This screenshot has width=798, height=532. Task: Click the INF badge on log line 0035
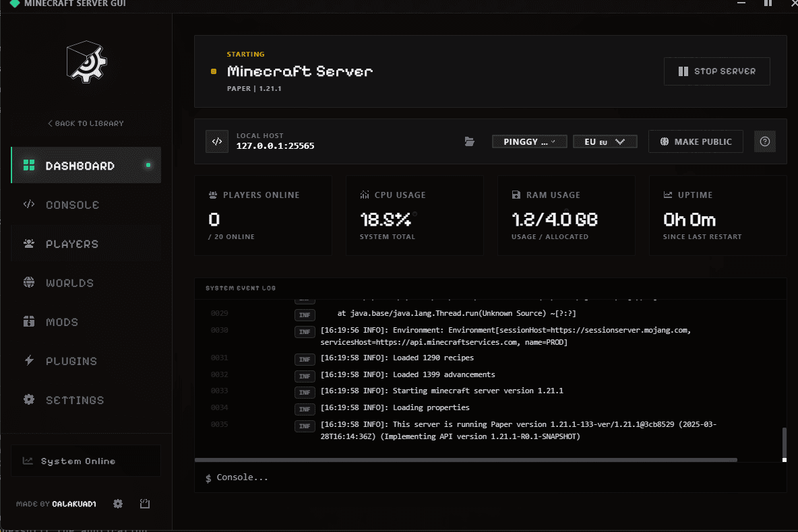pos(305,426)
